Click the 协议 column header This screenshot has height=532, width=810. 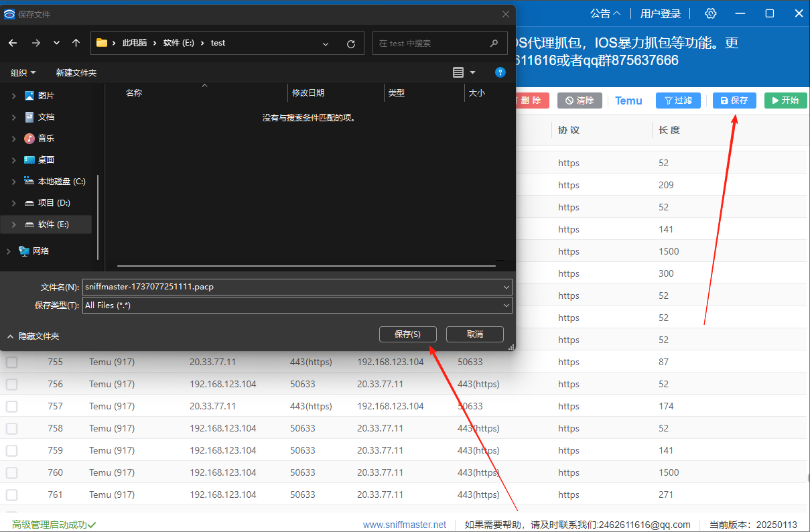coord(569,130)
